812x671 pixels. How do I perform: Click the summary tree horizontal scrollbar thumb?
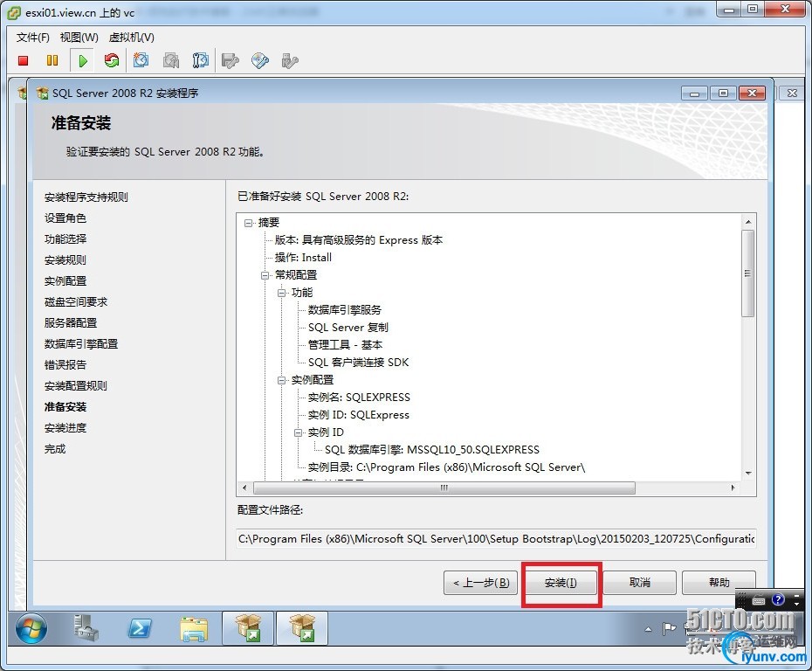pos(444,488)
